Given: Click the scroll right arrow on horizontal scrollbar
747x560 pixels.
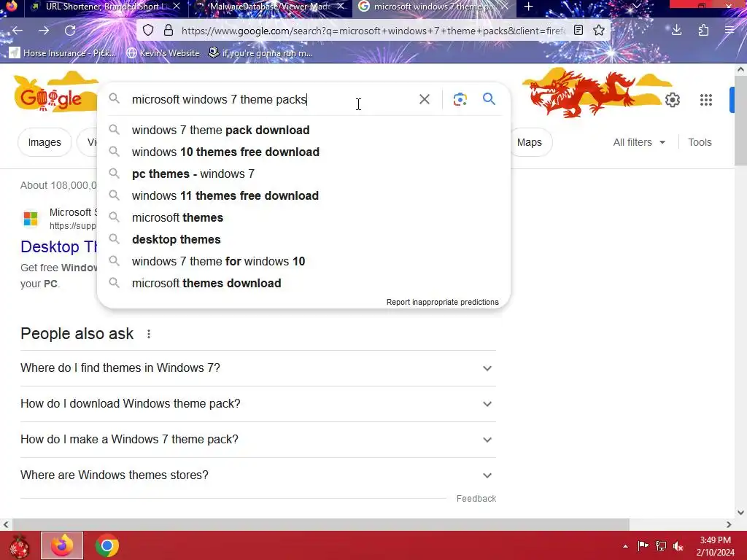Looking at the screenshot, I should [729, 524].
